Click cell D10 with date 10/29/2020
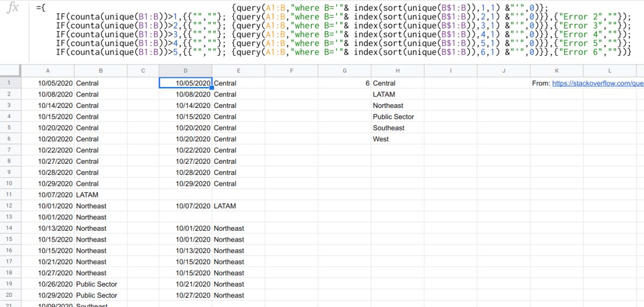Image resolution: width=644 pixels, height=307 pixels. (186, 184)
